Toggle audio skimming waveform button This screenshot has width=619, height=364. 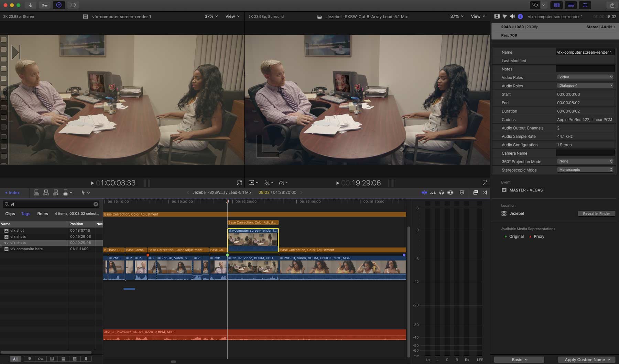[433, 192]
